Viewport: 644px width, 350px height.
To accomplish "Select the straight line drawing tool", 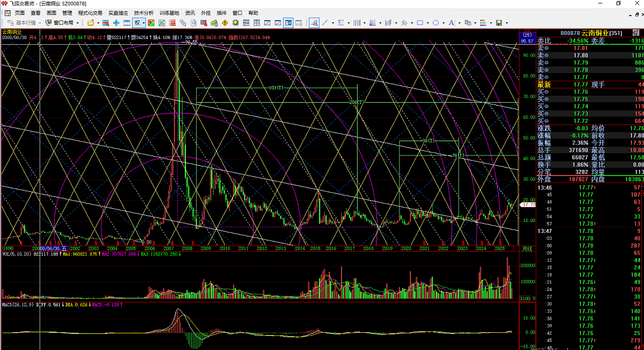I will pos(325,23).
